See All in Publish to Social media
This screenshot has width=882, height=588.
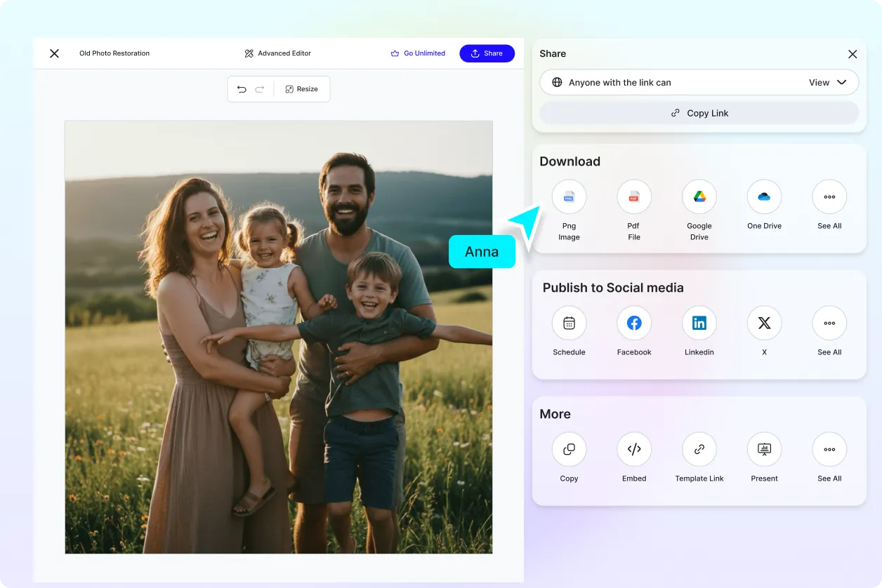click(x=829, y=323)
